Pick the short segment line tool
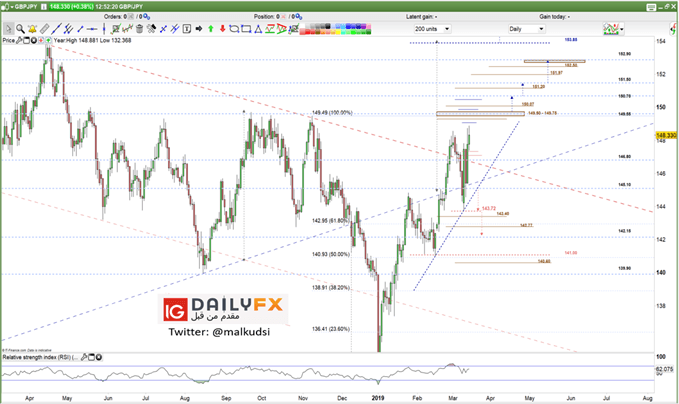The width and height of the screenshot is (679, 404). pos(80,29)
